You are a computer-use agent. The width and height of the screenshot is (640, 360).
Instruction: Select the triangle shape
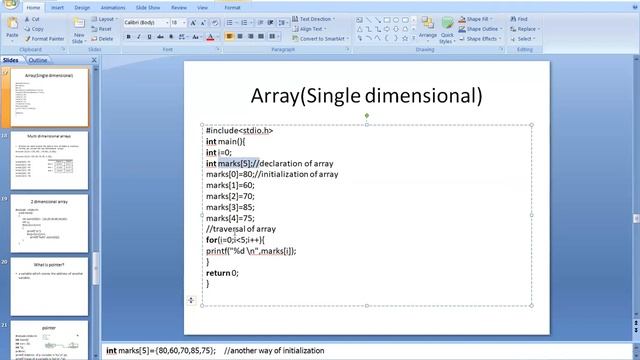(360, 29)
